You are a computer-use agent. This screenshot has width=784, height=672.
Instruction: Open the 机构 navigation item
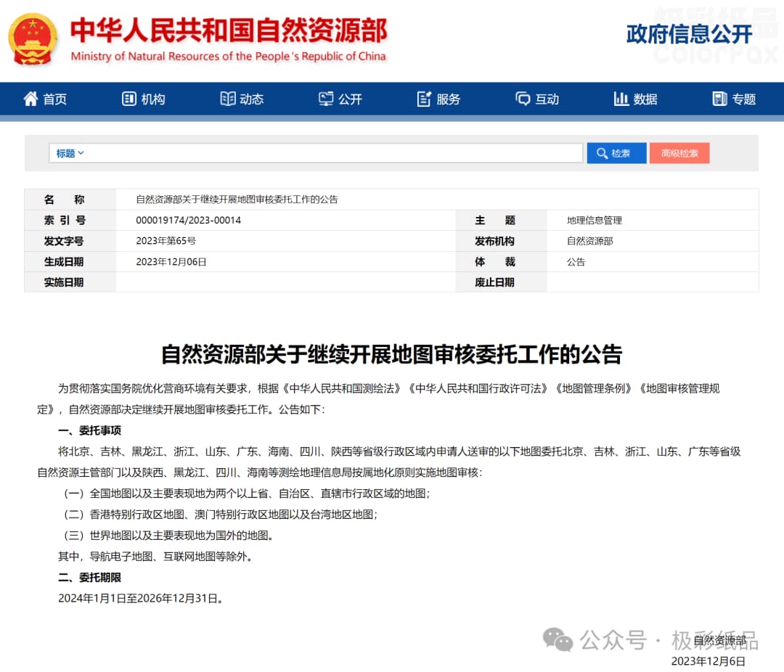click(144, 99)
